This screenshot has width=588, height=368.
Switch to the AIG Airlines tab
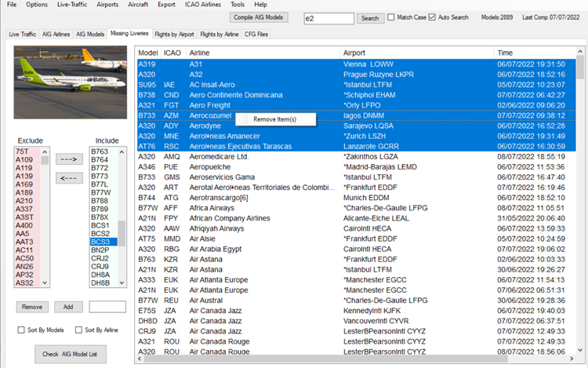click(x=56, y=35)
